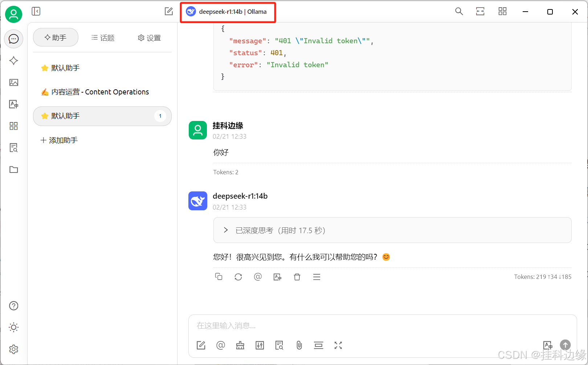The image size is (588, 365).
Task: Clear messages with broom icon
Action: (x=240, y=345)
